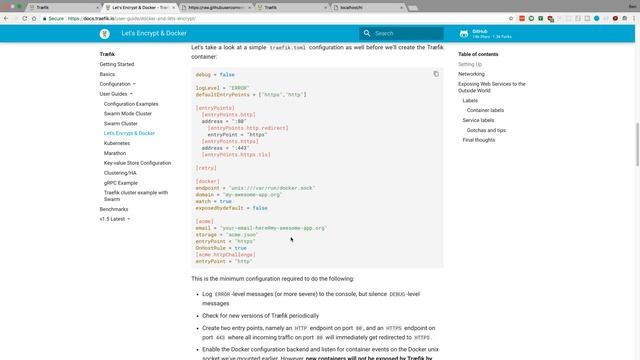Open Getting Started in the sidebar

pyautogui.click(x=117, y=64)
